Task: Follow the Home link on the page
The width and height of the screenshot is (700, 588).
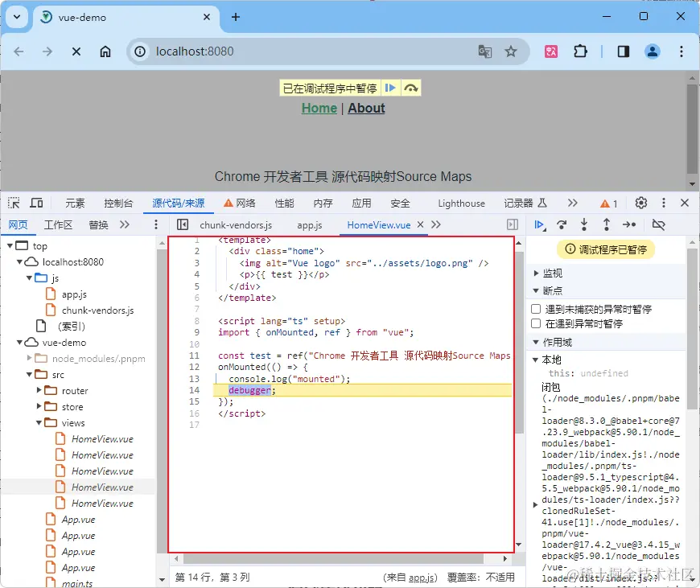Action: (319, 108)
